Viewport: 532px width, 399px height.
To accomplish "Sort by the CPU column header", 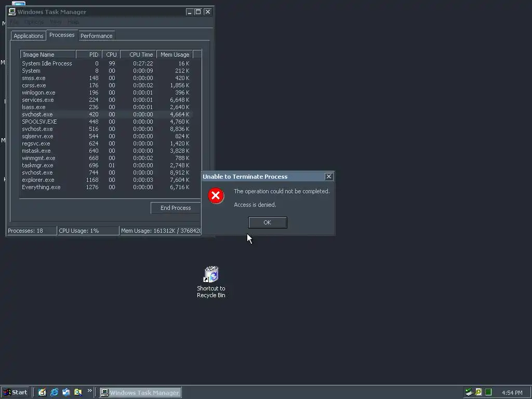I will point(111,55).
